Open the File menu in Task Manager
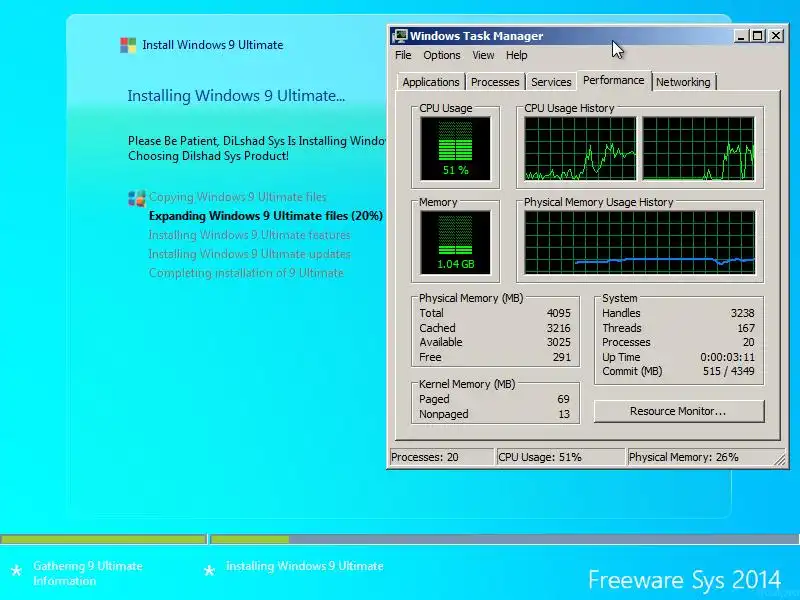 click(x=403, y=55)
